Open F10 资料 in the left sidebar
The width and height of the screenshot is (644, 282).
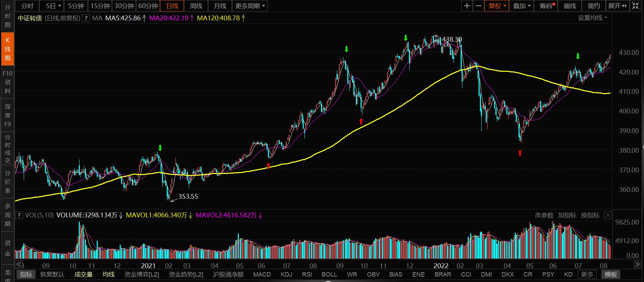coord(7,82)
